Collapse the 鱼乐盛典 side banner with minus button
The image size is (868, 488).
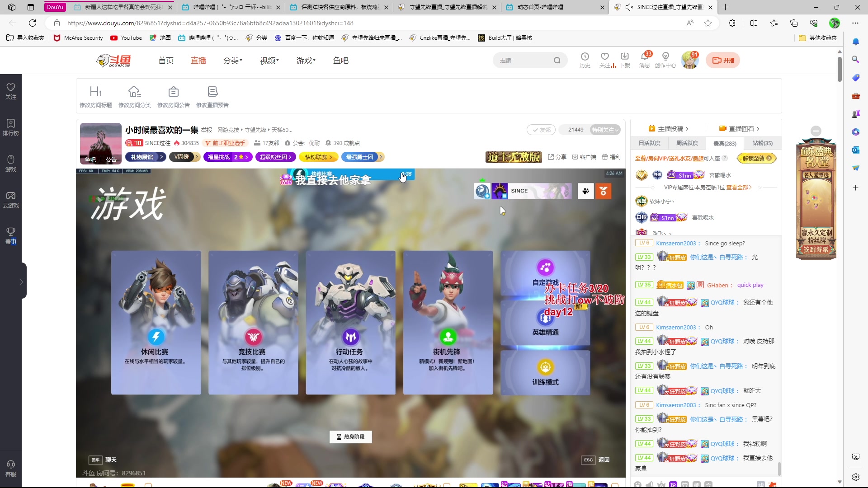(816, 131)
